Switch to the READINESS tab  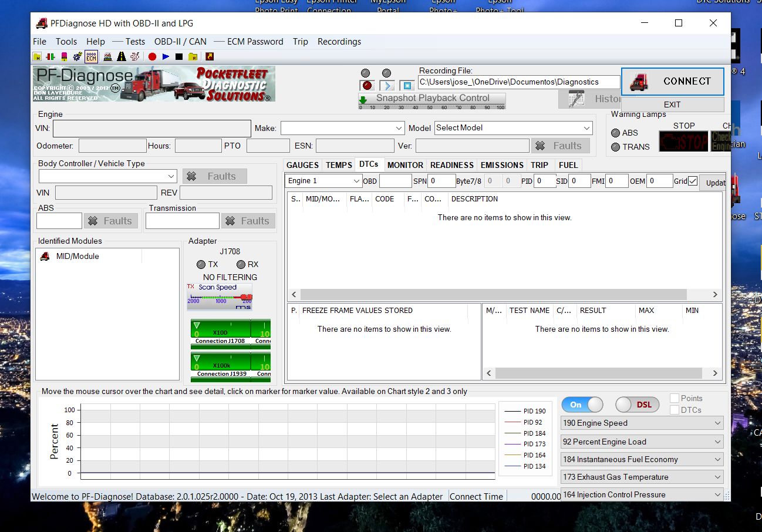452,165
